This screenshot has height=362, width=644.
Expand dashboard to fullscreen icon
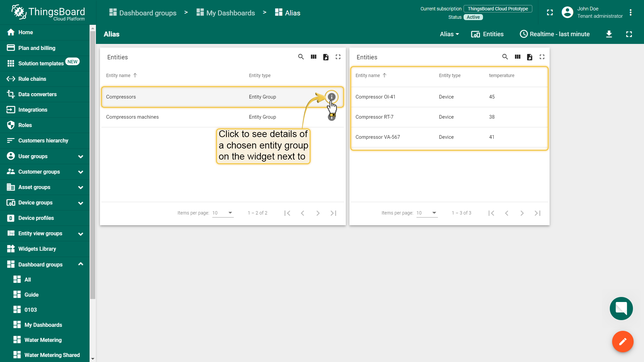coord(629,34)
